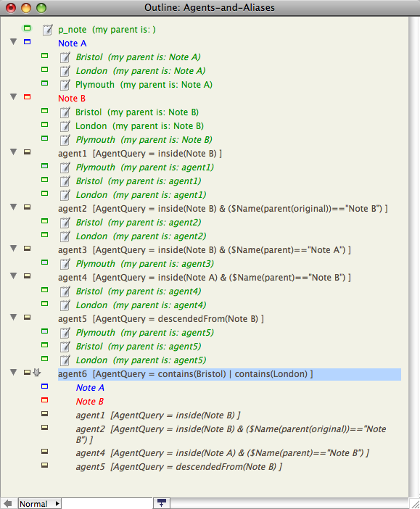Click red Note B alias icon under agent6
This screenshot has width=420, height=509.
45,400
